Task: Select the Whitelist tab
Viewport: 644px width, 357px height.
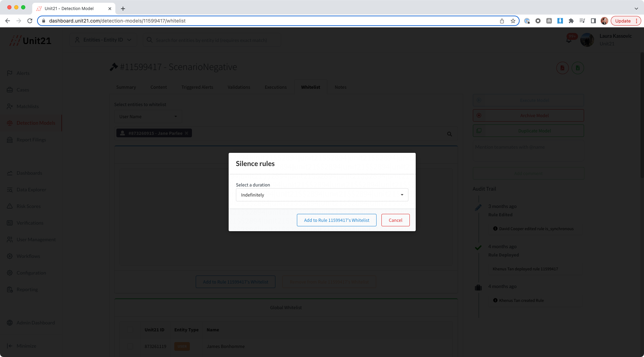Action: 311,87
